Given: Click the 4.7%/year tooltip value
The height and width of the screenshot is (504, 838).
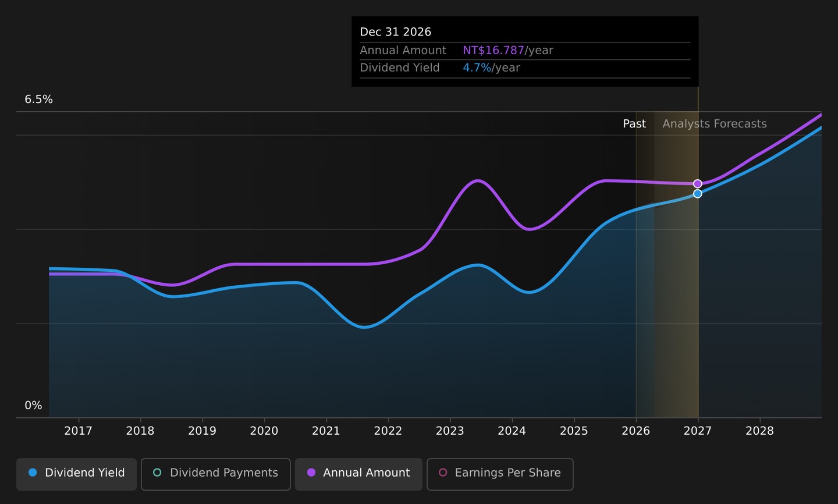Looking at the screenshot, I should pos(491,68).
